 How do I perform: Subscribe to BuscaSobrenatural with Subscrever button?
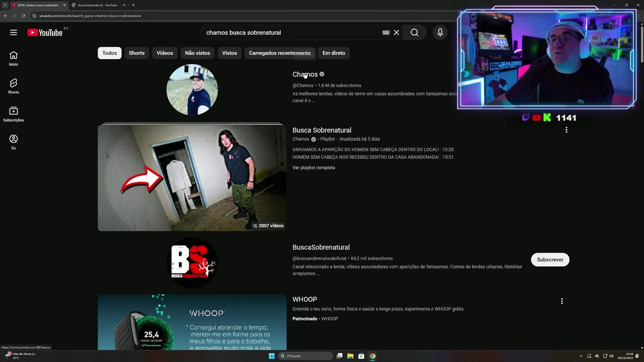[x=550, y=259]
